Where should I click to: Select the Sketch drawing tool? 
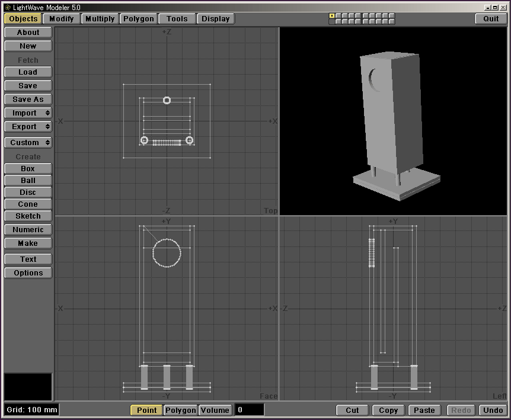point(28,216)
